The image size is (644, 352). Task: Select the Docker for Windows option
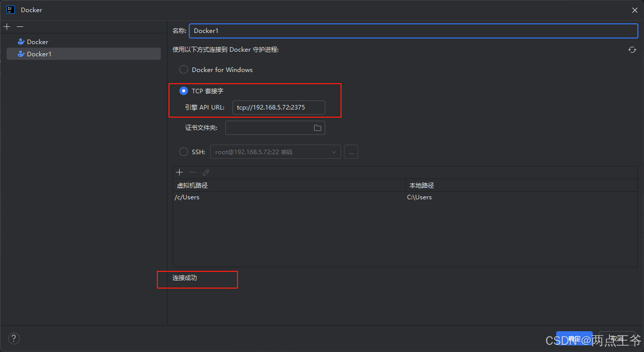coord(184,69)
